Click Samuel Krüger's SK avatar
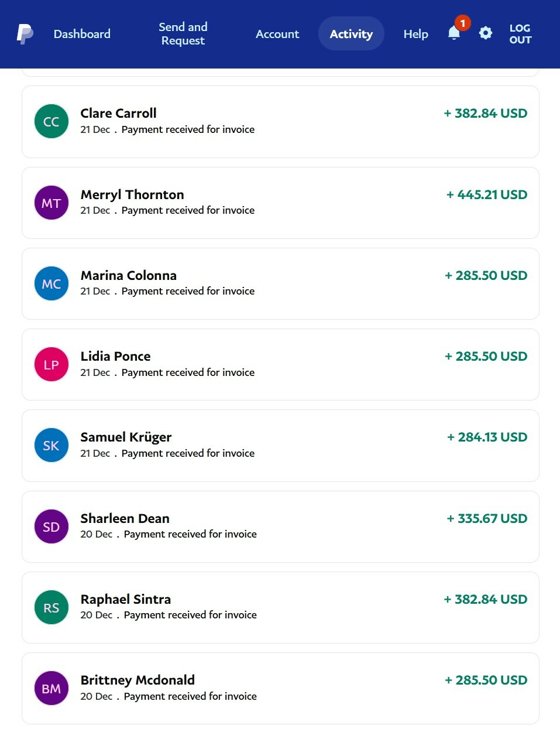The width and height of the screenshot is (560, 732). click(51, 445)
